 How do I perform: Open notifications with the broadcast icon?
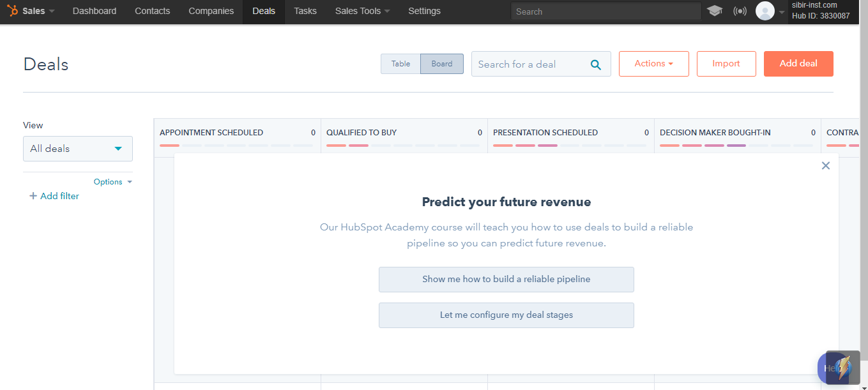pyautogui.click(x=740, y=11)
